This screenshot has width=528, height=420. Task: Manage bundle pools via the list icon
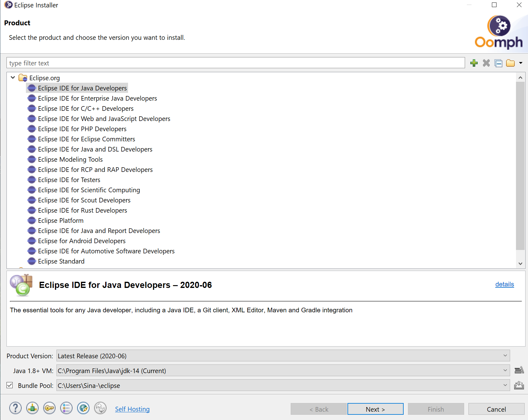(x=66, y=408)
